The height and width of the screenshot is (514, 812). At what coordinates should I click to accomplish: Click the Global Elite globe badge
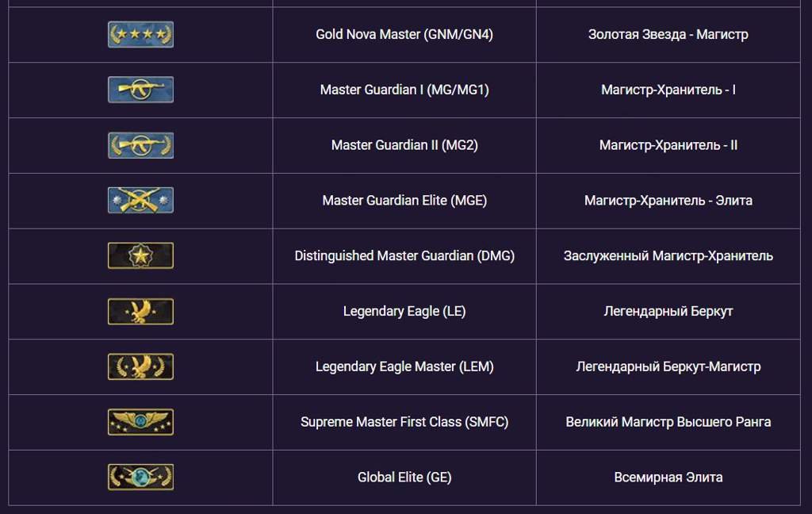(x=140, y=477)
